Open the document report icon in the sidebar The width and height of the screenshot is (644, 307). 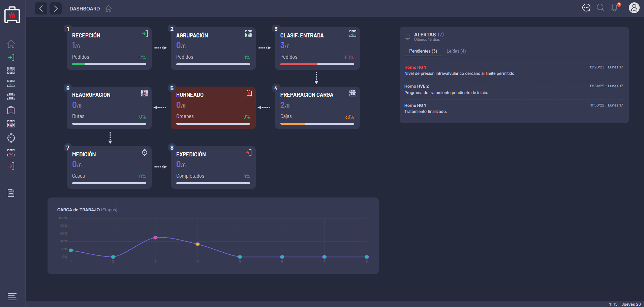(x=11, y=193)
